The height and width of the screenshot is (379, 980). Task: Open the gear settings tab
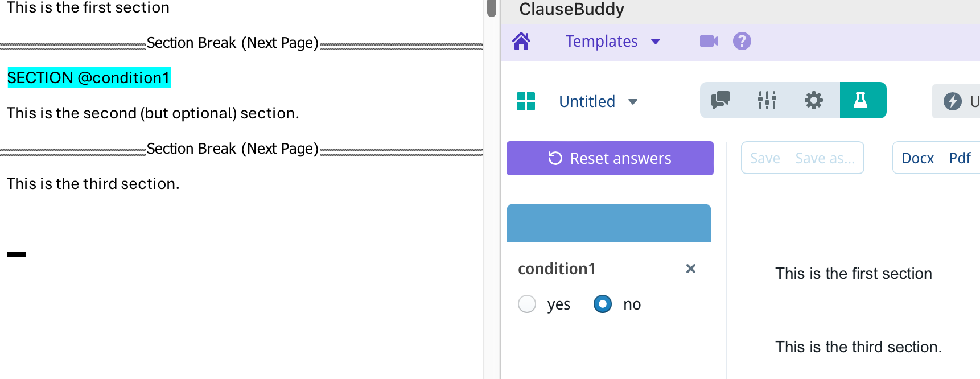pos(814,101)
